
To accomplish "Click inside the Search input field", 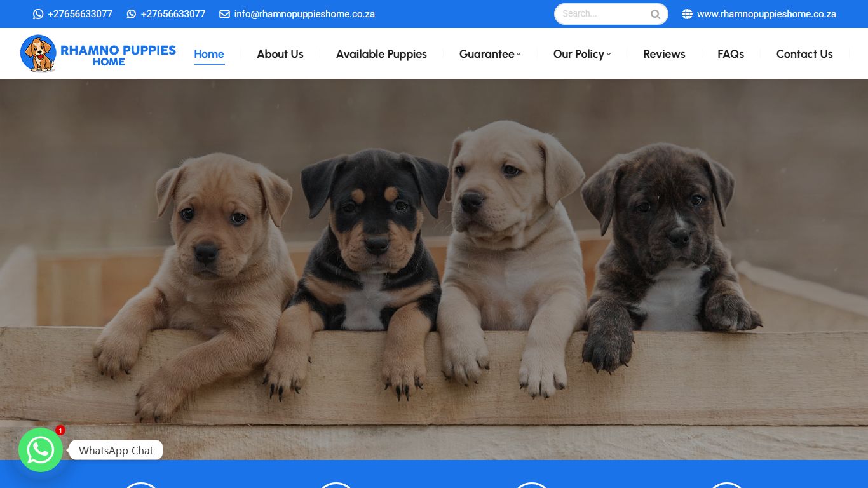I will (x=604, y=13).
